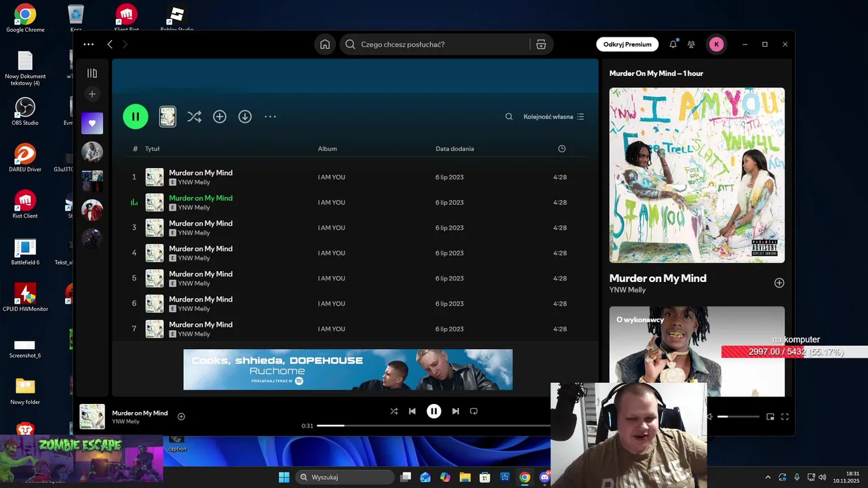Add the playlist to your library

tap(220, 117)
